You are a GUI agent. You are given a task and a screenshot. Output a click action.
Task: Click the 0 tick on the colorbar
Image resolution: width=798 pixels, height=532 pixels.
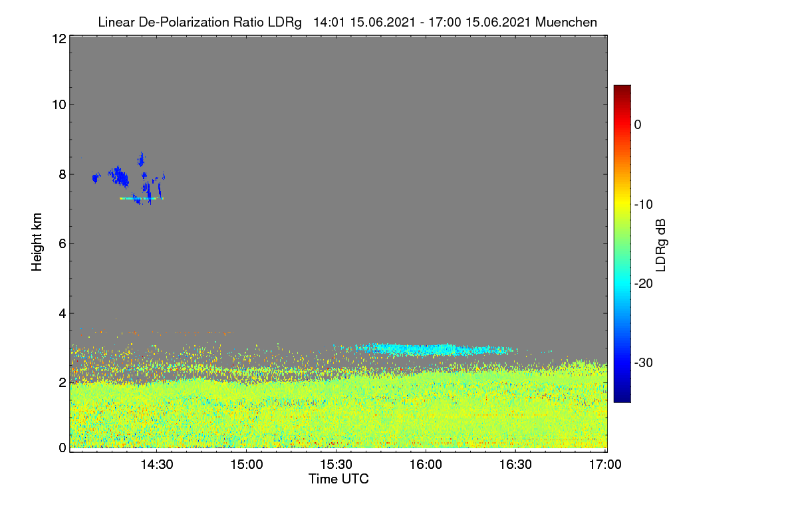click(x=638, y=124)
